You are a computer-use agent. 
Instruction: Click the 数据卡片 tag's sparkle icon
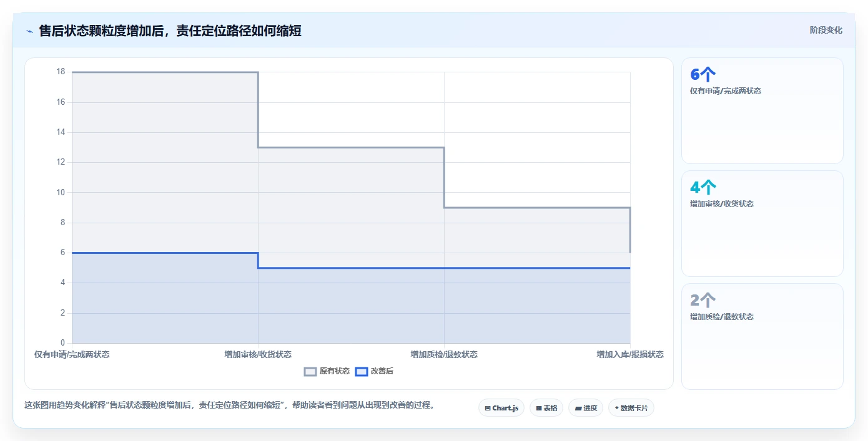coord(616,408)
